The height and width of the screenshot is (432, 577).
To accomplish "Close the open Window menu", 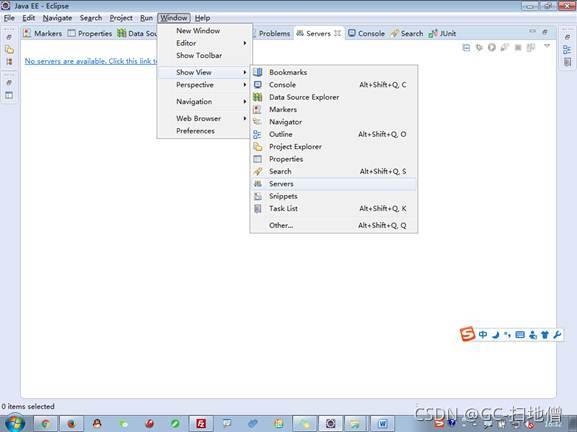I will click(x=174, y=18).
